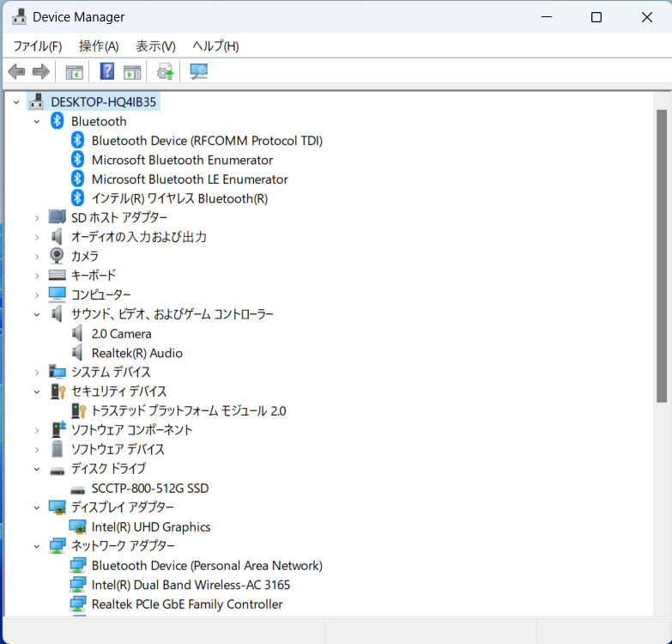Expand オーディオの入力および出力 category
This screenshot has height=644, width=672.
click(37, 237)
